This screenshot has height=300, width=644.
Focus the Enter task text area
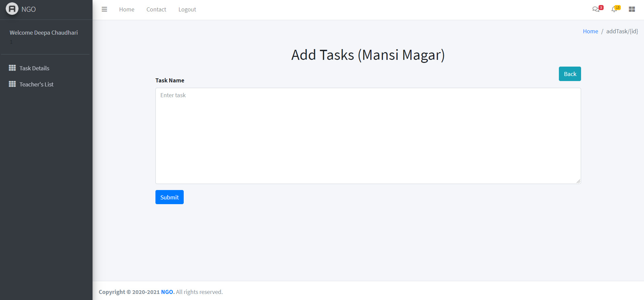(x=368, y=136)
